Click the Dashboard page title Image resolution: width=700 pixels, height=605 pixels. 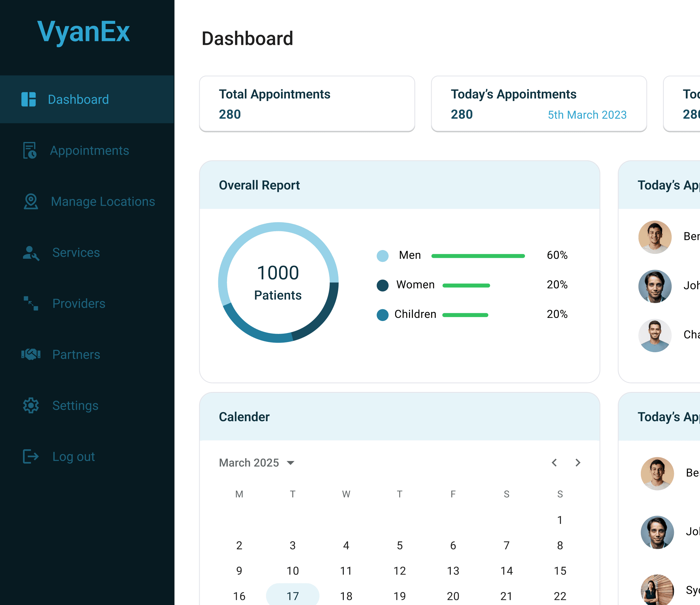pyautogui.click(x=247, y=38)
